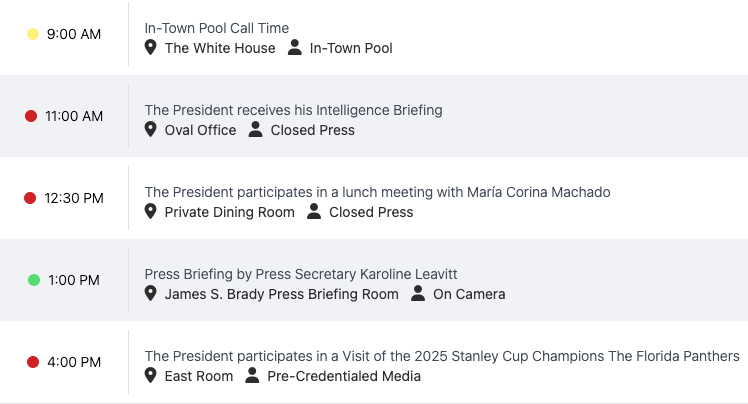Click the location pin icon beside The White House
The height and width of the screenshot is (404, 748).
tap(151, 48)
